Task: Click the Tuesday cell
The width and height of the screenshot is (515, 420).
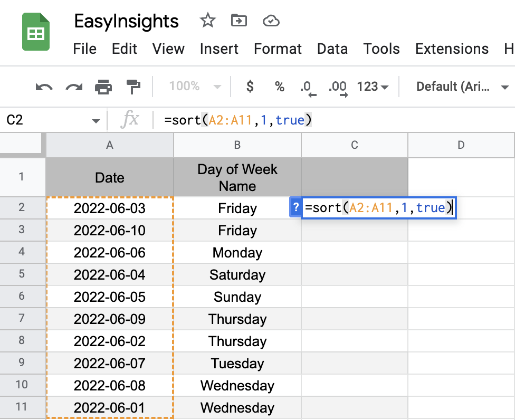Action: point(237,363)
